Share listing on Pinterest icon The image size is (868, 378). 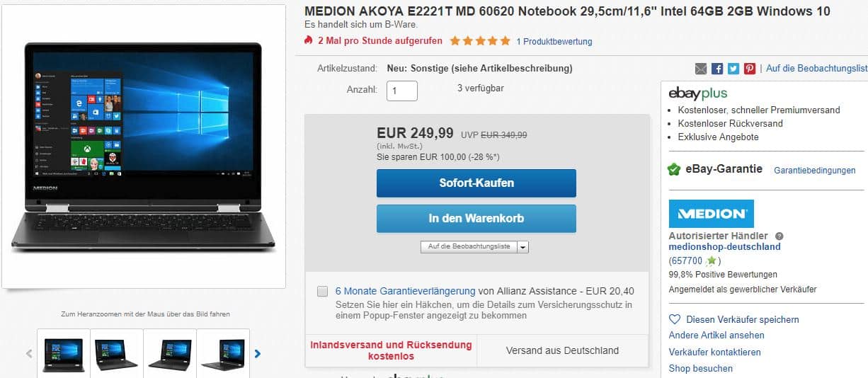(x=750, y=69)
